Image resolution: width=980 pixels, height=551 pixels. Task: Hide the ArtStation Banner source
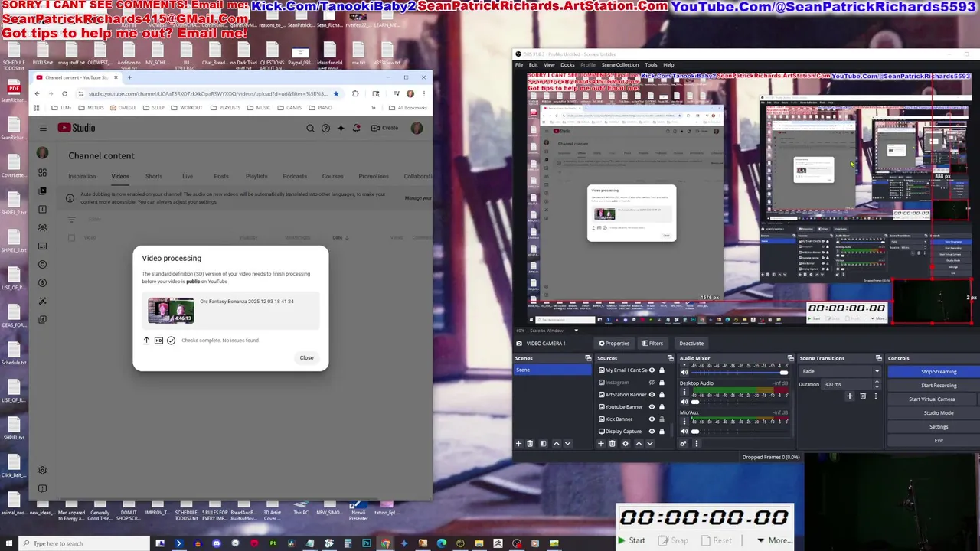coord(652,395)
